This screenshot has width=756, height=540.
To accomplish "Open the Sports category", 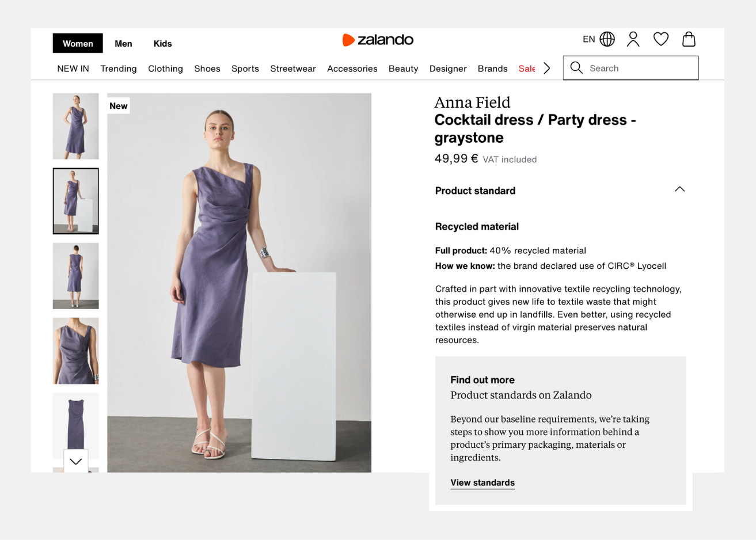I will [245, 69].
